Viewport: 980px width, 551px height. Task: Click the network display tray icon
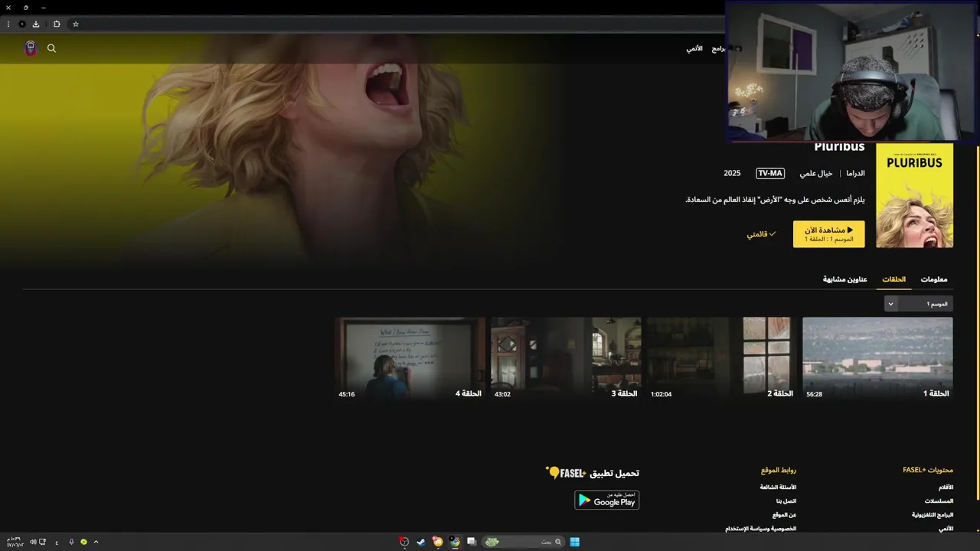(x=43, y=542)
